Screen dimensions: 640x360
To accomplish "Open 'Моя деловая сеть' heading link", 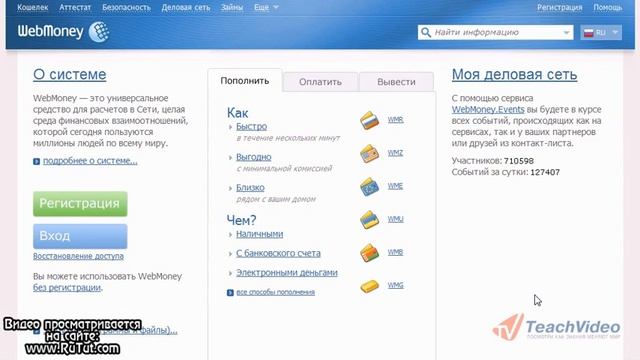I will tap(514, 75).
